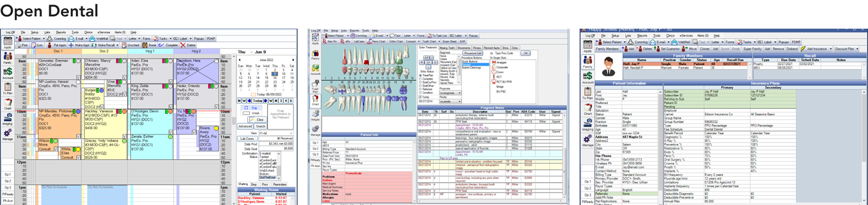
Task: Expand Letter dropdown arrow in schedule window
Action: (x=139, y=39)
